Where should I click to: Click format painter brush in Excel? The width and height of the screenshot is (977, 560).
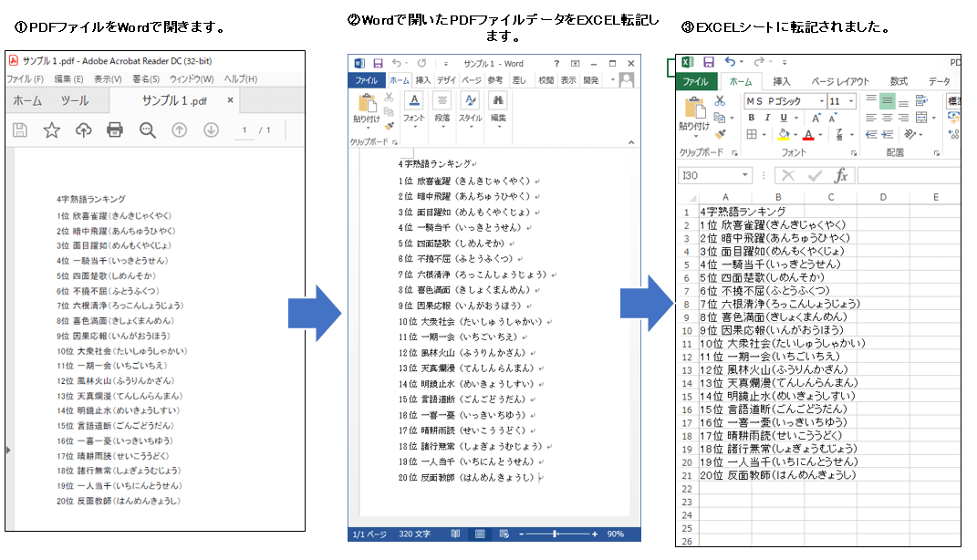tap(721, 134)
